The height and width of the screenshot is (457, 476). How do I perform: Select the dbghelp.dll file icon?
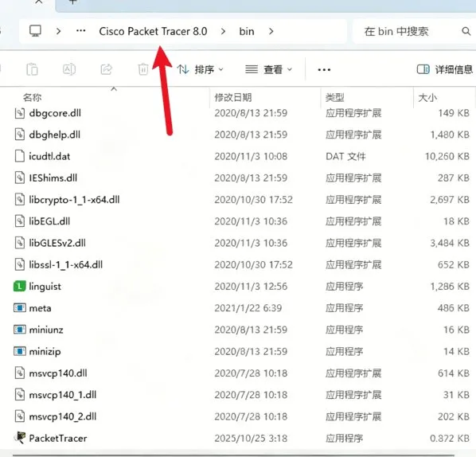pos(20,135)
